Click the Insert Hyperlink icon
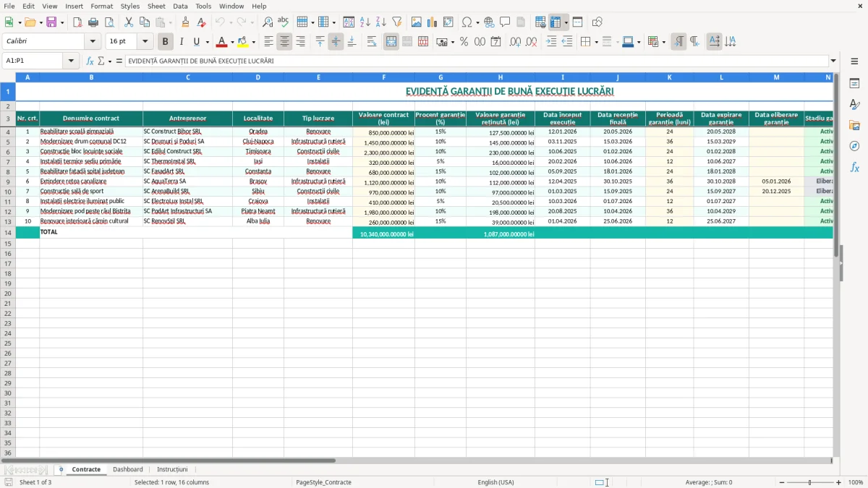The height and width of the screenshot is (488, 868). tap(489, 22)
